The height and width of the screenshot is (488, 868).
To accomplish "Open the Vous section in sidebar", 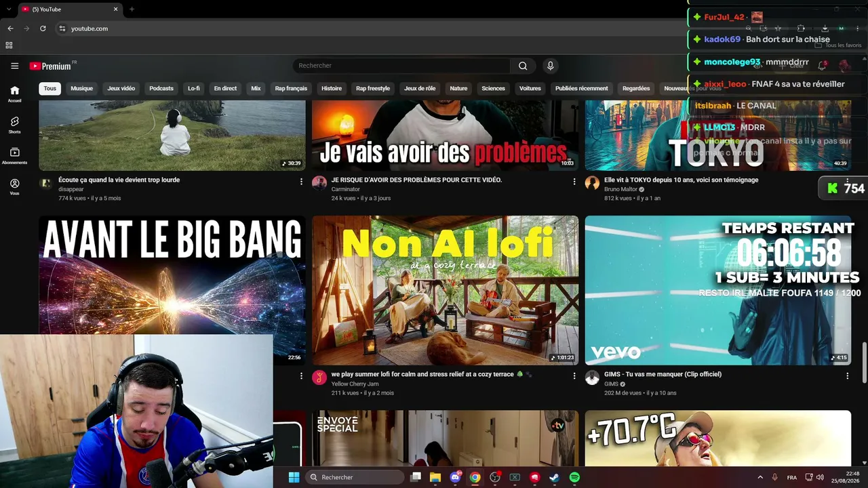I will coord(14,187).
